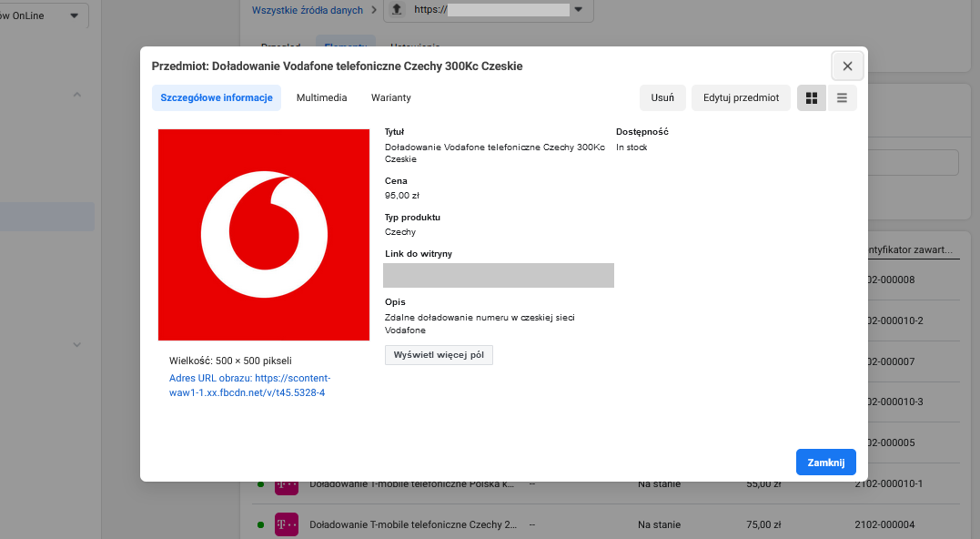Click the upload icon next to URL

tap(397, 9)
